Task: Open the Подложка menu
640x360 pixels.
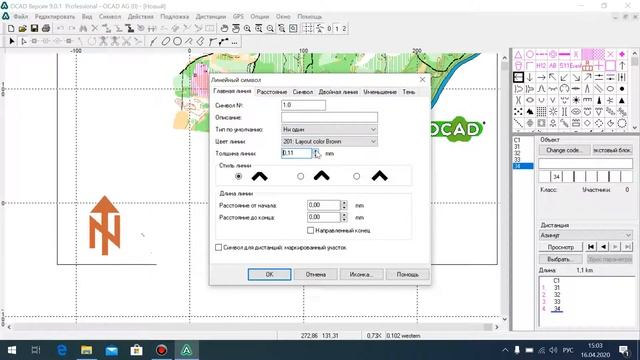Action: pyautogui.click(x=174, y=16)
